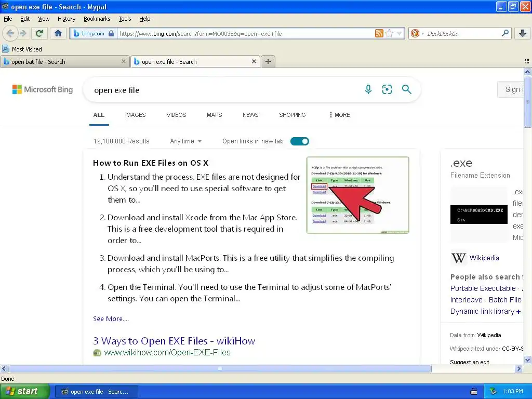The width and height of the screenshot is (532, 399).
Task: Click the keyboard icon in the system tray
Action: [x=474, y=392]
